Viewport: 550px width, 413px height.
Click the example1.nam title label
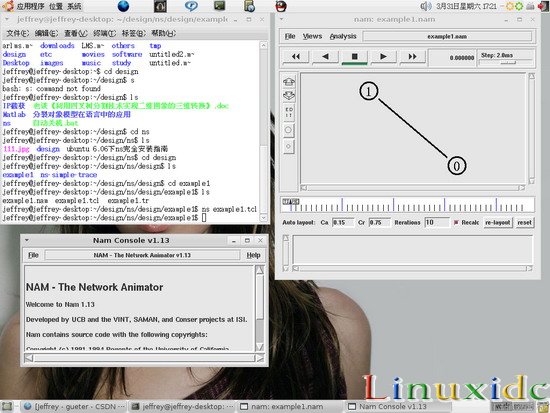(447, 36)
